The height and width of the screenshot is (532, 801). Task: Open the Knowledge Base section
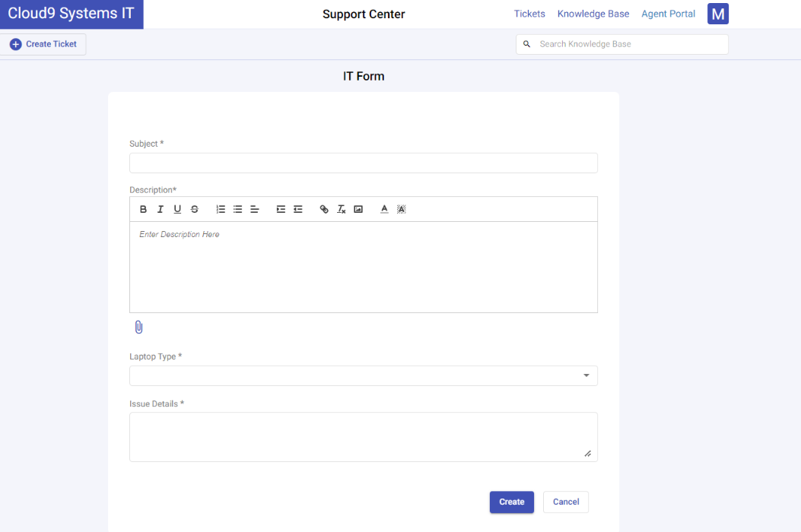point(593,14)
